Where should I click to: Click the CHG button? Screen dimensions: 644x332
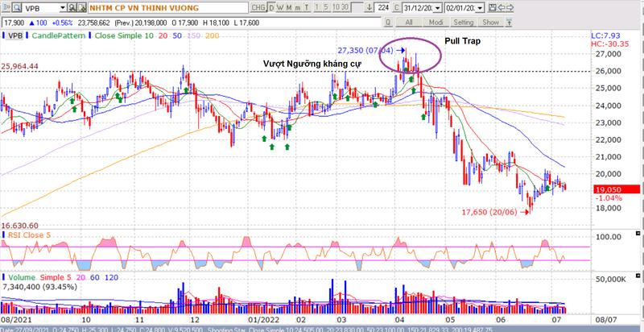click(x=258, y=7)
